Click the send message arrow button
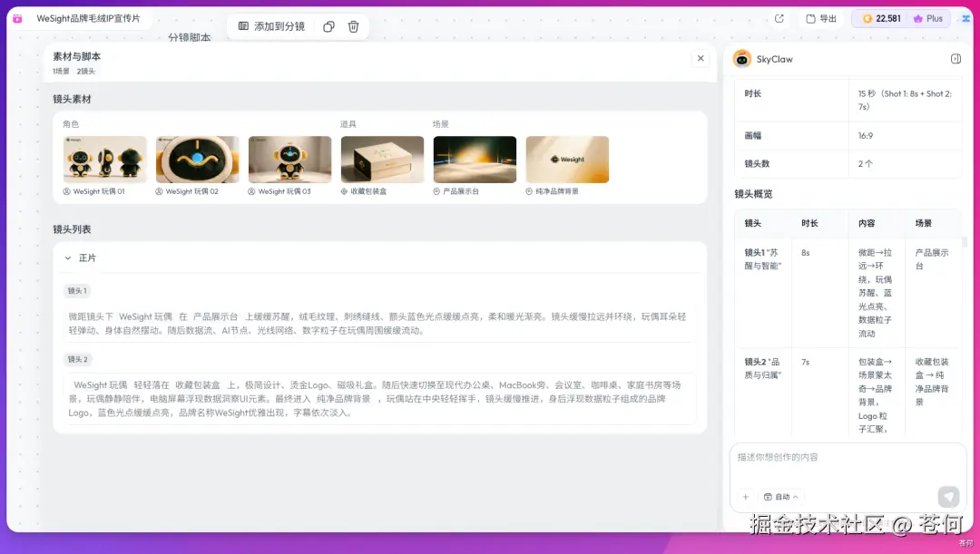980x554 pixels. tap(949, 497)
